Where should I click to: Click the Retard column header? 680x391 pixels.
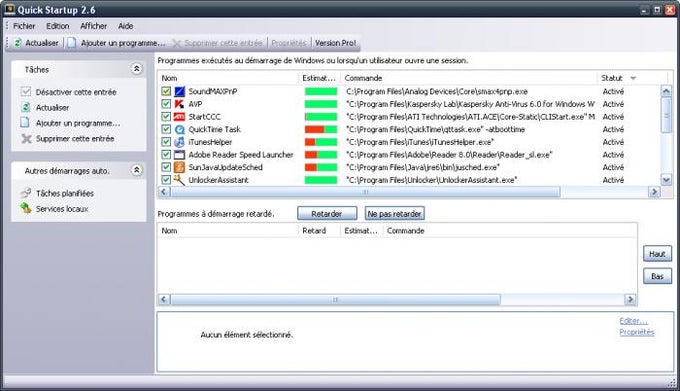coord(319,231)
